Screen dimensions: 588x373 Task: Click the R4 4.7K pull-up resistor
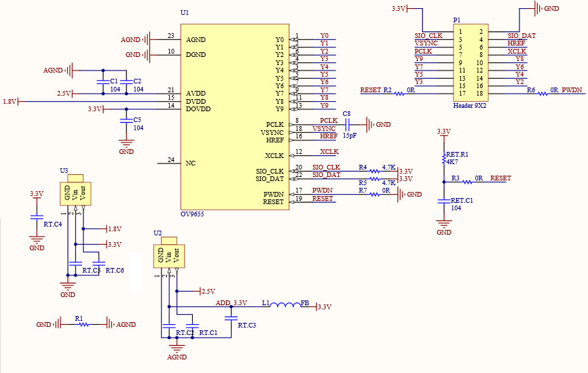pos(375,171)
